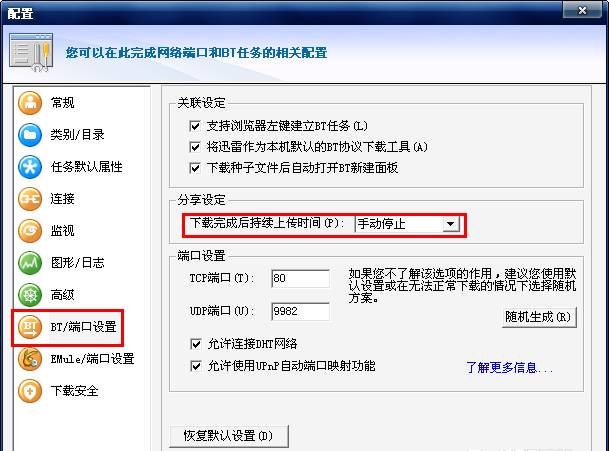Screen dimensions: 609x451
Task: Open the 下载安全 settings page
Action: click(x=74, y=391)
